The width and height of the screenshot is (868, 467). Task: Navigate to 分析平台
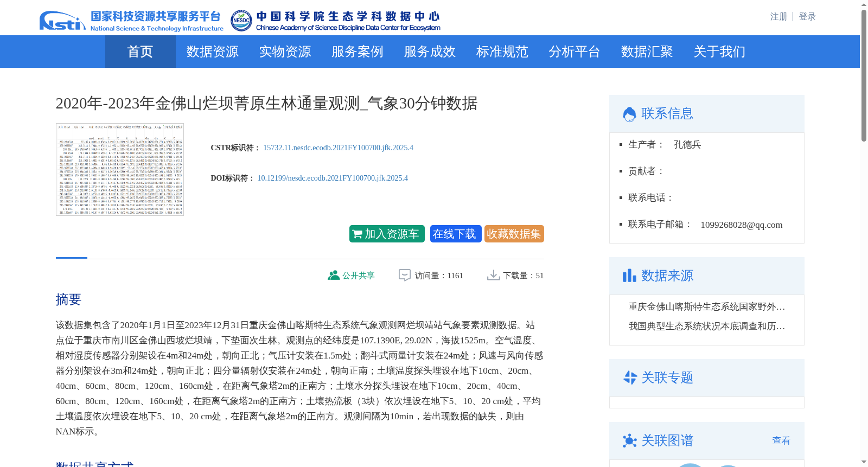point(575,52)
